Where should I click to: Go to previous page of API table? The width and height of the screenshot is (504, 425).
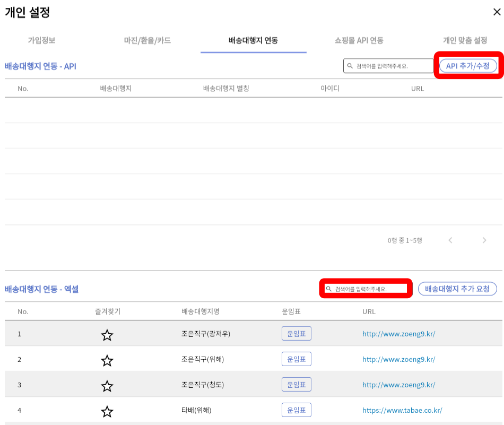[x=450, y=240]
